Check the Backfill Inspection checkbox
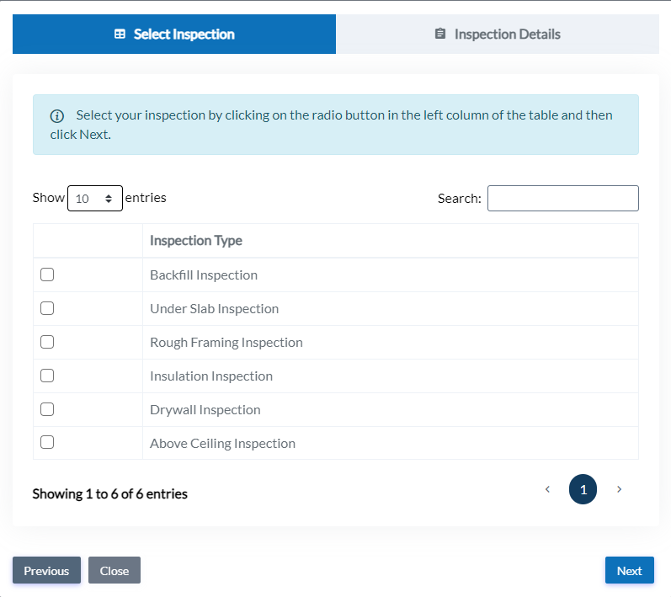Screen dimensions: 672x597 click(x=47, y=275)
